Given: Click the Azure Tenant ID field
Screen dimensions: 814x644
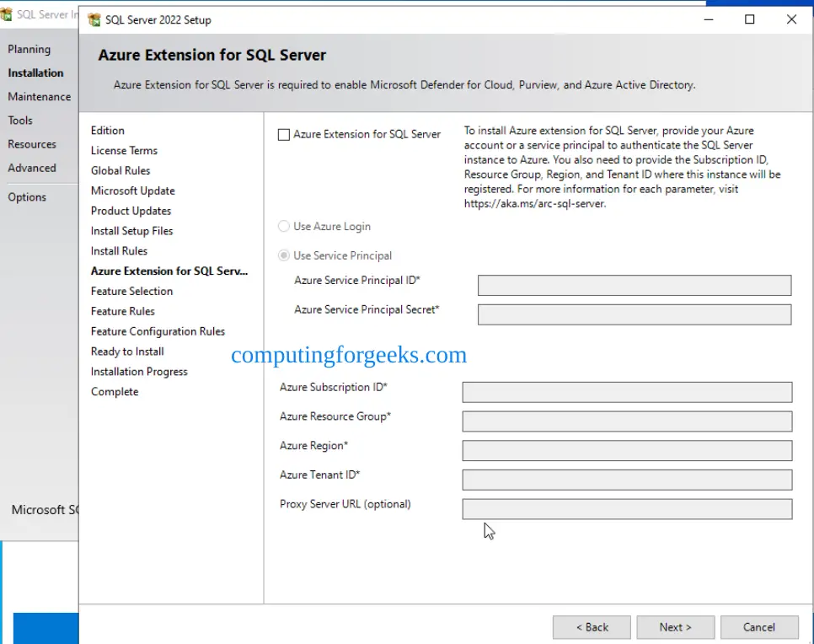Looking at the screenshot, I should [627, 480].
